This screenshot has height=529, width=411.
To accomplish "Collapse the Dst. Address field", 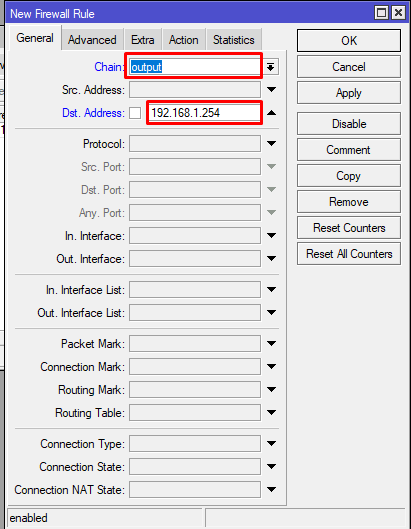I will tap(271, 113).
